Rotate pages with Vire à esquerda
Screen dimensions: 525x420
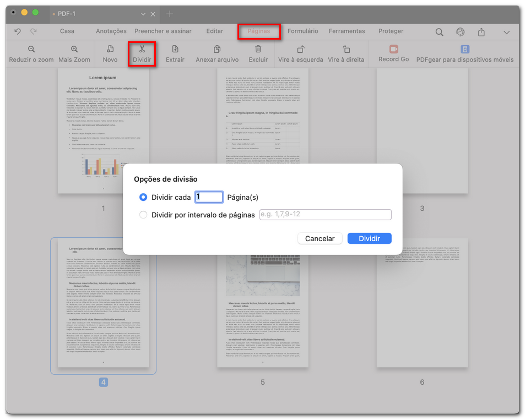pos(300,53)
